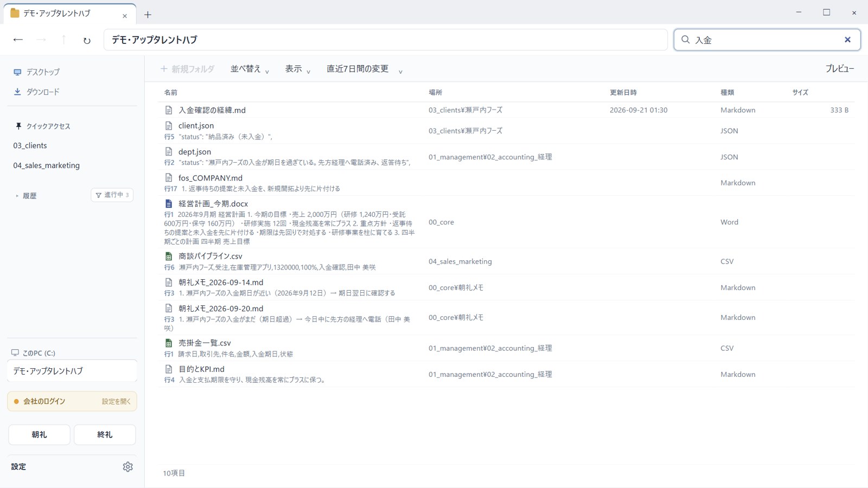
Task: Click the spreadsheet icon of 商談パイプライン.csv
Action: pyautogui.click(x=169, y=256)
